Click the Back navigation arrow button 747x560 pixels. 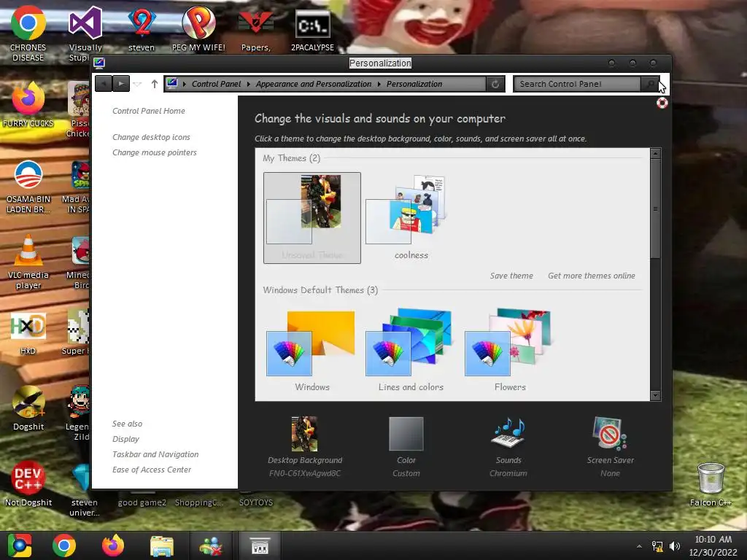[x=104, y=84]
